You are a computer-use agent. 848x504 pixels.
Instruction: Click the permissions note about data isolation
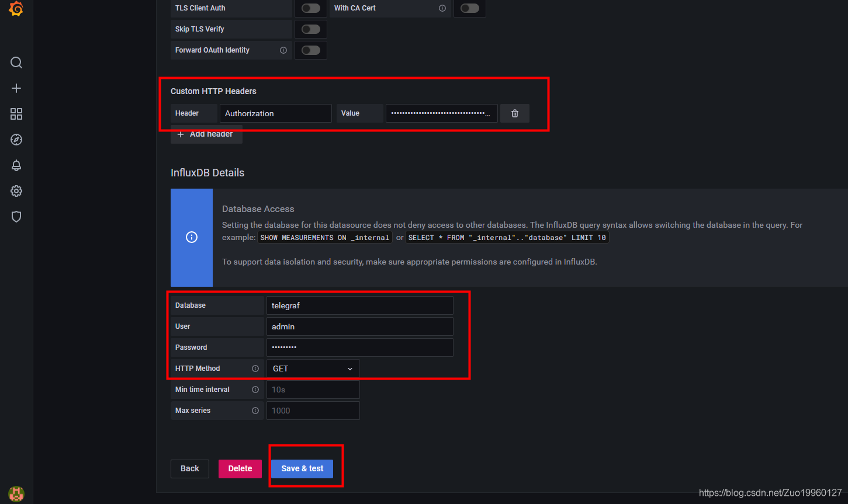click(410, 262)
